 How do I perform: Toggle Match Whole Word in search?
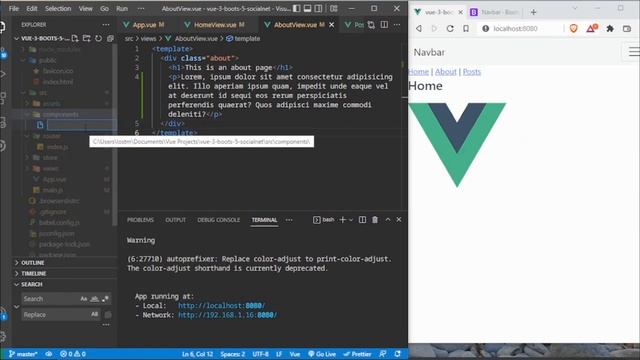(x=95, y=299)
